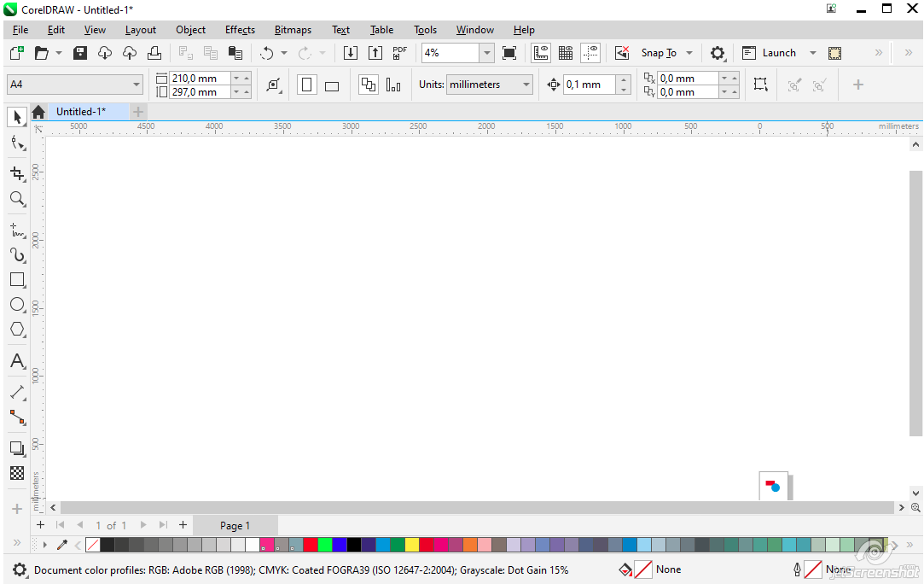
Task: Open the zoom level dropdown
Action: pos(486,53)
